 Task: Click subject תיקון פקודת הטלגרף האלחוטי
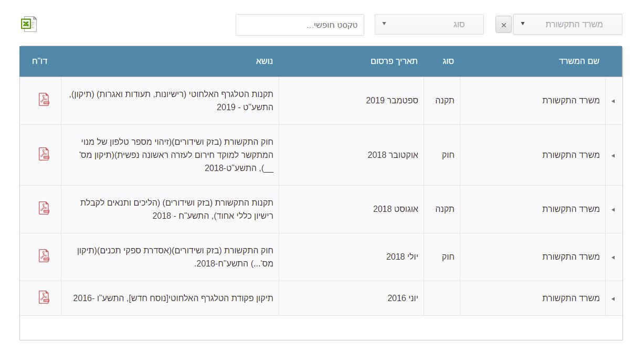173,298
